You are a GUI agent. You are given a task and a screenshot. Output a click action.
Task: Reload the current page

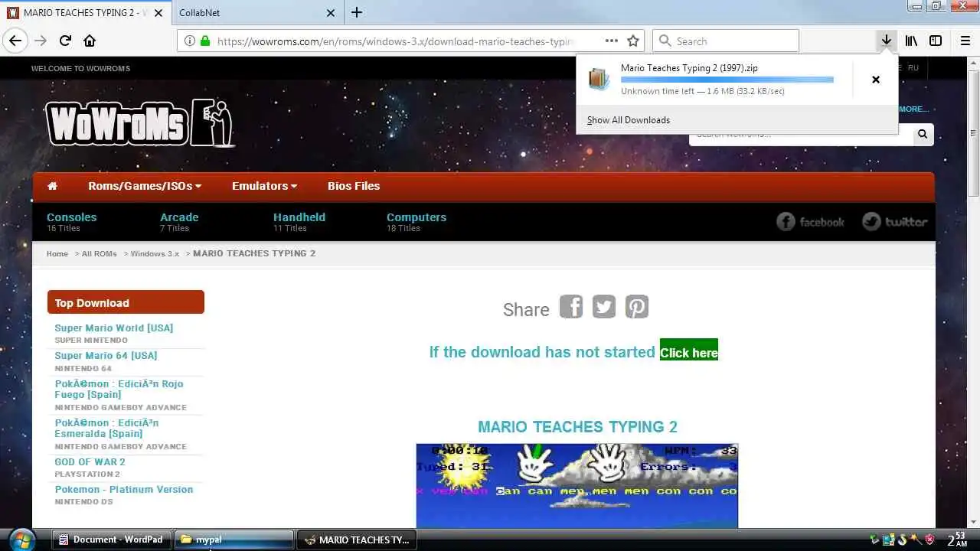65,41
